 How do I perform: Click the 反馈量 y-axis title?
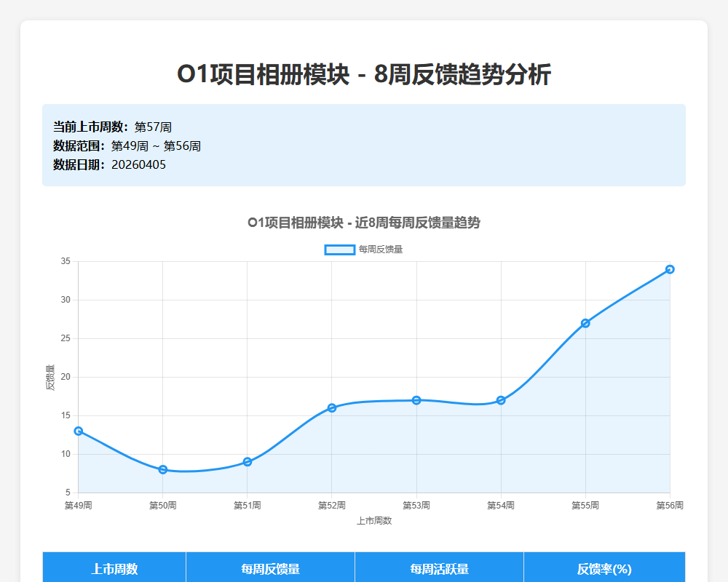click(50, 378)
